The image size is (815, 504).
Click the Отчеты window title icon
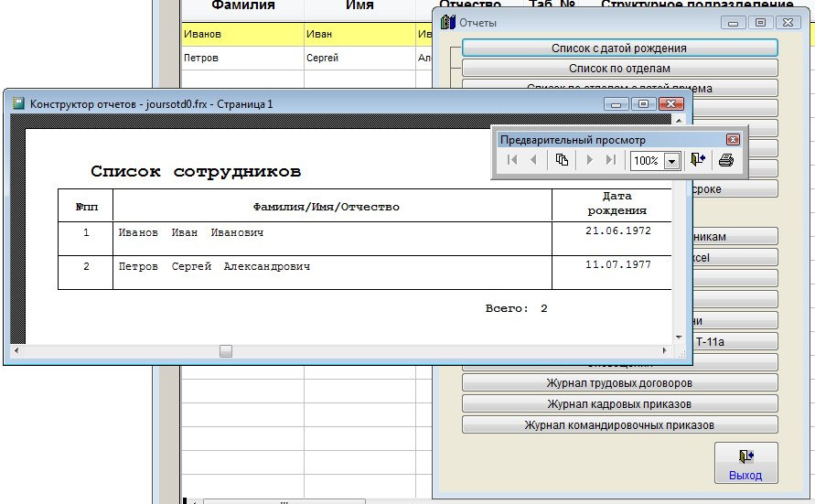(447, 22)
